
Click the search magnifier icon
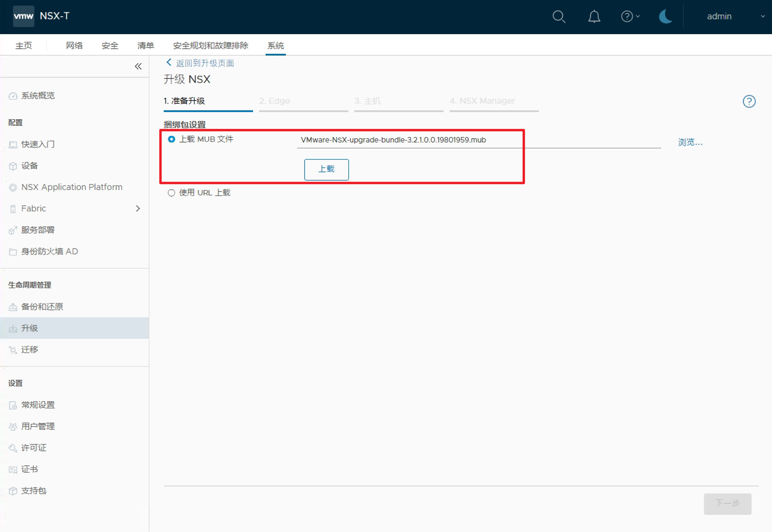coord(559,16)
